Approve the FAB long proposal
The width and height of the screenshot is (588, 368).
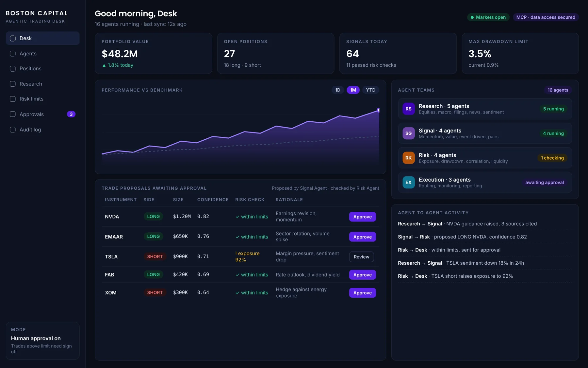pyautogui.click(x=362, y=275)
